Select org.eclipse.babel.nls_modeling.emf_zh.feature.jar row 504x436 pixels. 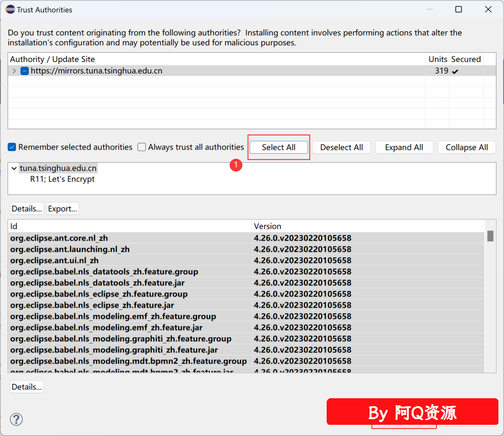pyautogui.click(x=246, y=327)
